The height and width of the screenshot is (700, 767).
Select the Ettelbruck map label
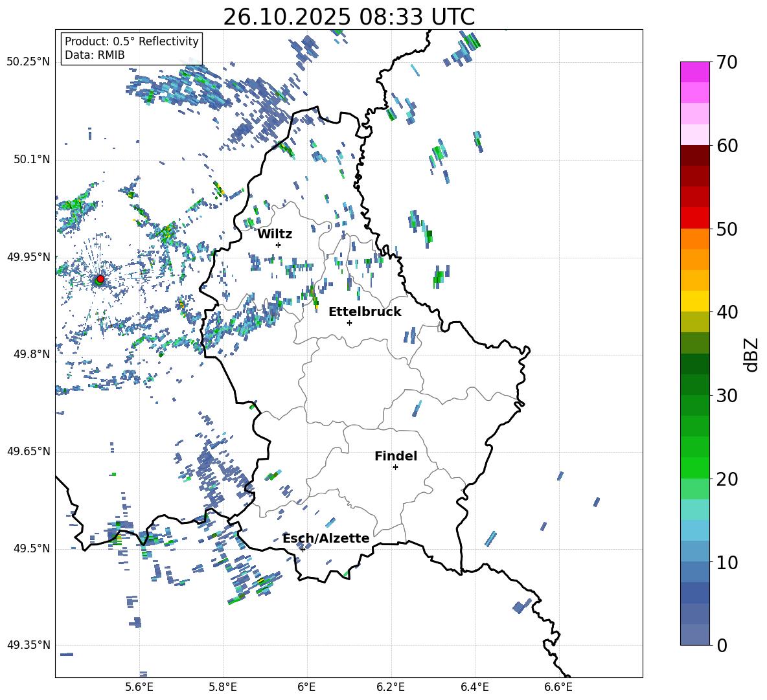click(x=365, y=311)
